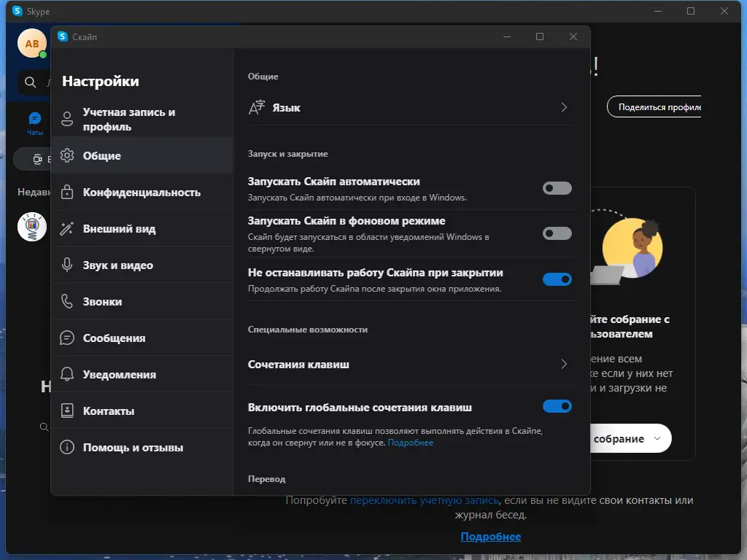Expand Сочетания клавиш options
Screen dimensions: 747x560
[563, 364]
